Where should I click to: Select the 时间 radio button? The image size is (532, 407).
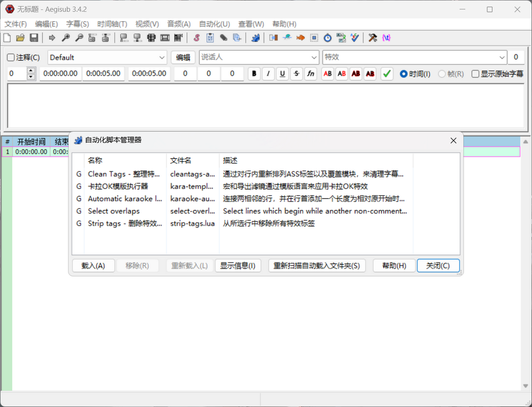point(404,74)
